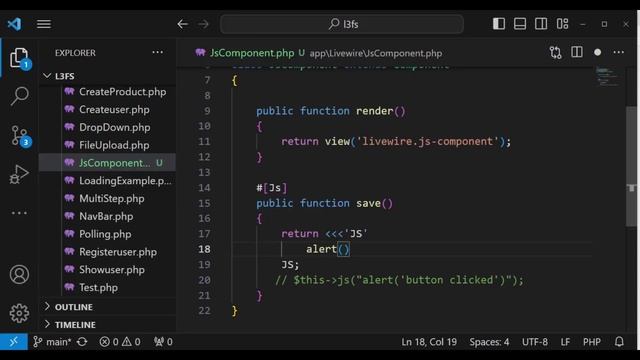Open changes compare icon in editor toolbar
Screen dimensions: 640x360
(x=556, y=52)
